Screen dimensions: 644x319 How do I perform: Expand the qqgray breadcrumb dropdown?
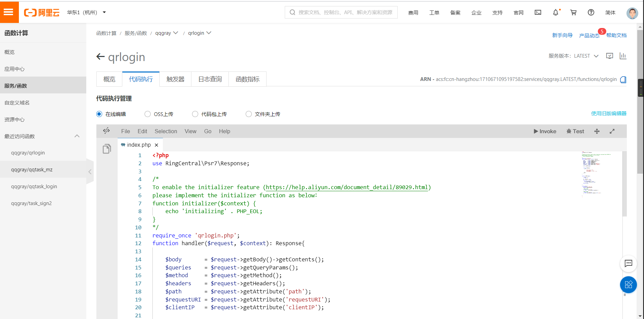pyautogui.click(x=166, y=33)
